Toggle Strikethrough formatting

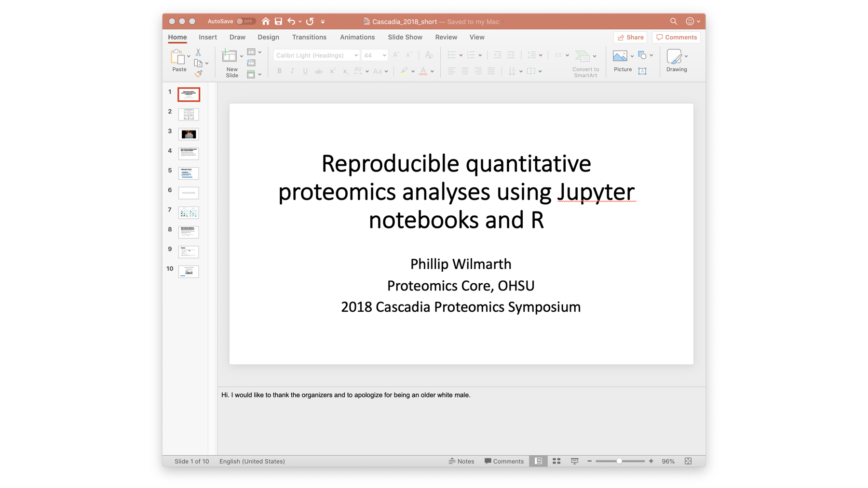(x=319, y=71)
